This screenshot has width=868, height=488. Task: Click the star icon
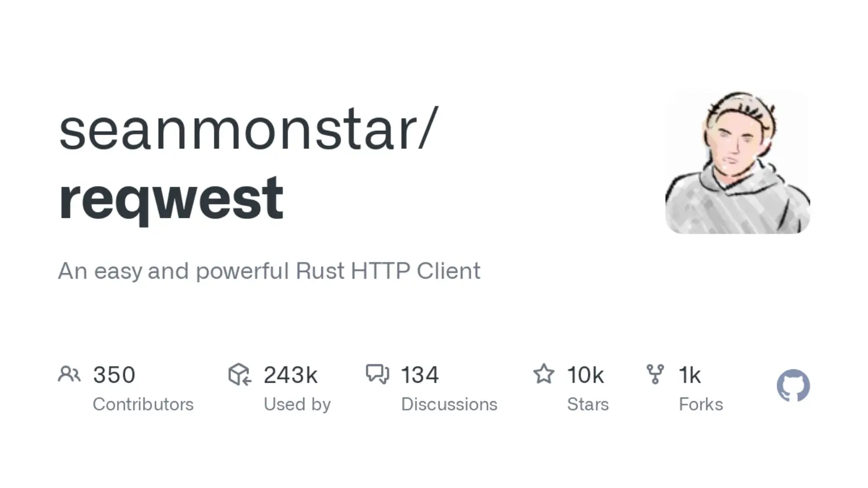tap(544, 374)
